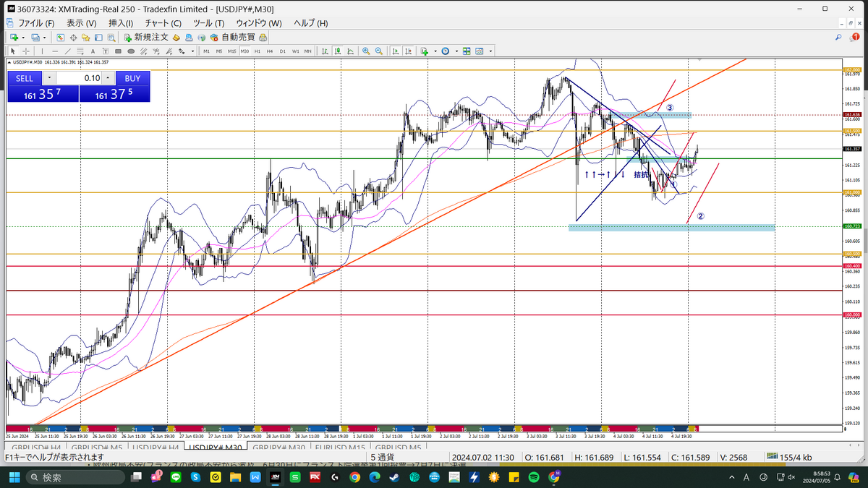
Task: Click the zoom in magnifier icon
Action: pyautogui.click(x=366, y=51)
